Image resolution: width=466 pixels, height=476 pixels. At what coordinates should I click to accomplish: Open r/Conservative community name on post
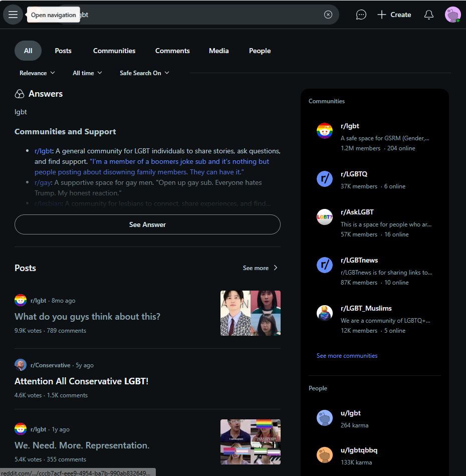tap(51, 365)
